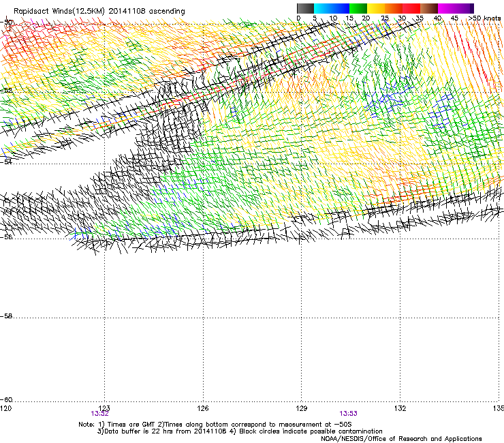Click the cyan-blue 5-15 knots legend band

point(332,8)
